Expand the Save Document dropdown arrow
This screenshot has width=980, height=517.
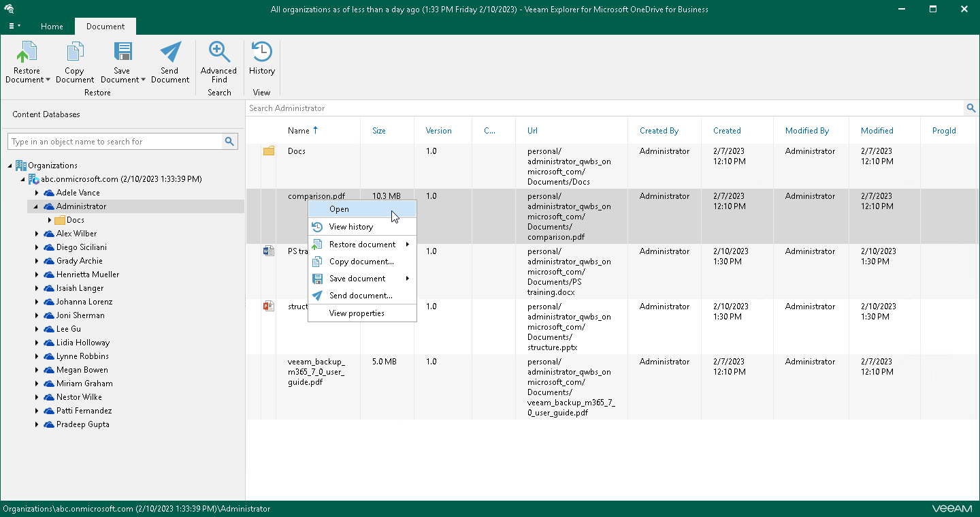144,80
